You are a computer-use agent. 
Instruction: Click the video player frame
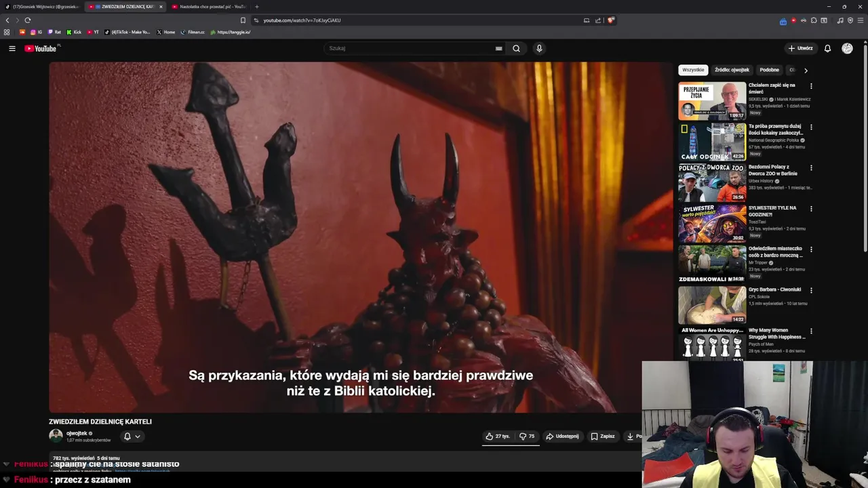point(361,237)
